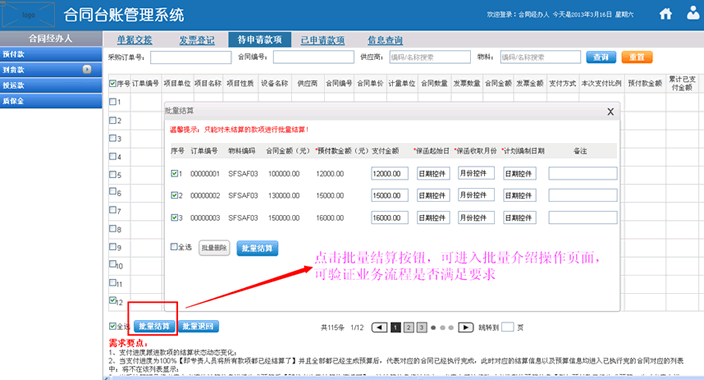
Task: Edit 支付金额 field showing 12000.00
Action: (x=390, y=173)
